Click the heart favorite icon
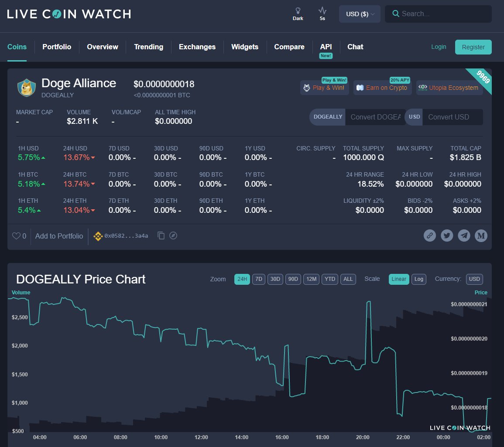The height and width of the screenshot is (447, 504). click(17, 236)
